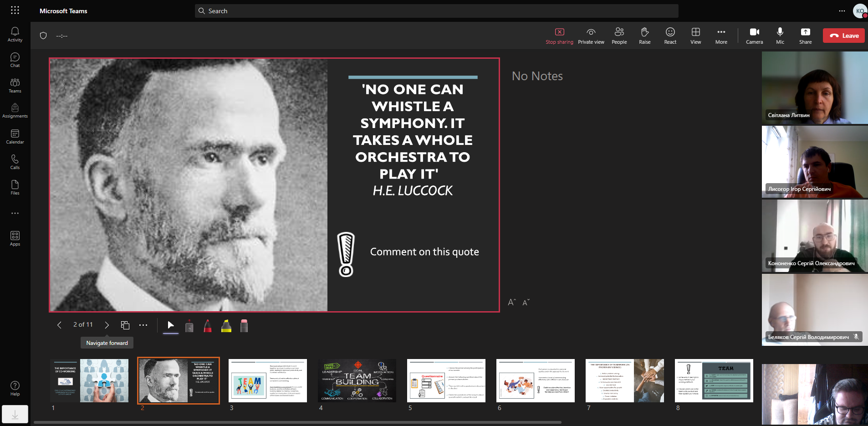Click the Search box at the top
Viewport: 868px width, 426px height.
coord(436,11)
